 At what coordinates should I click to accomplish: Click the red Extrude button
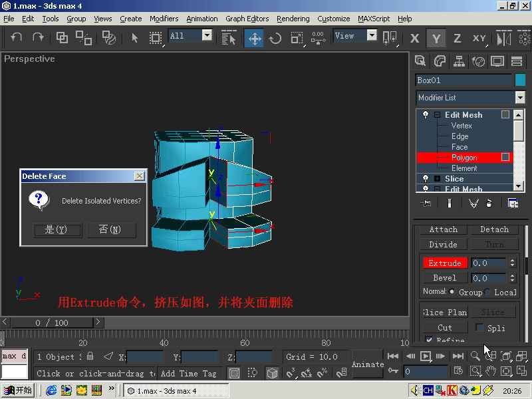(445, 263)
